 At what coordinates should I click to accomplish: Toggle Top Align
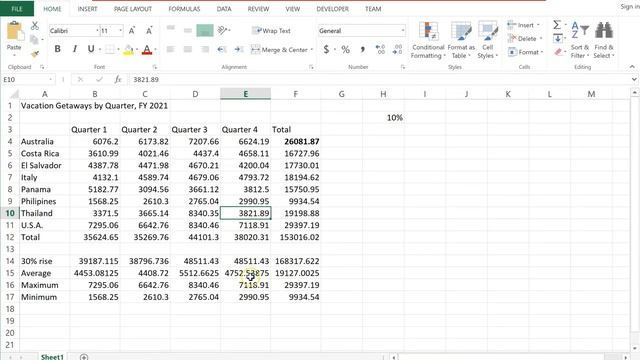pos(171,28)
